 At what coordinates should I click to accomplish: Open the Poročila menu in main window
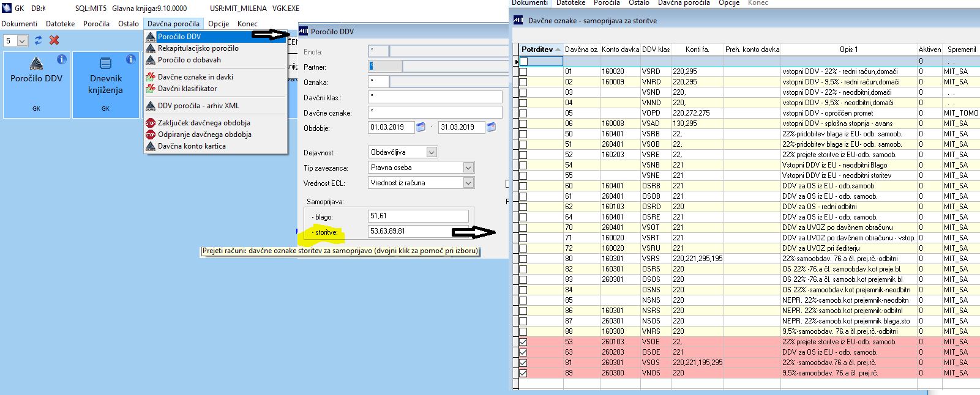97,24
